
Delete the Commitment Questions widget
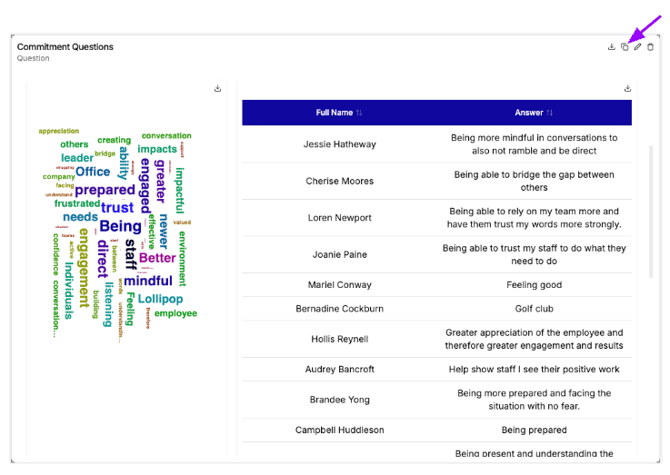click(651, 47)
